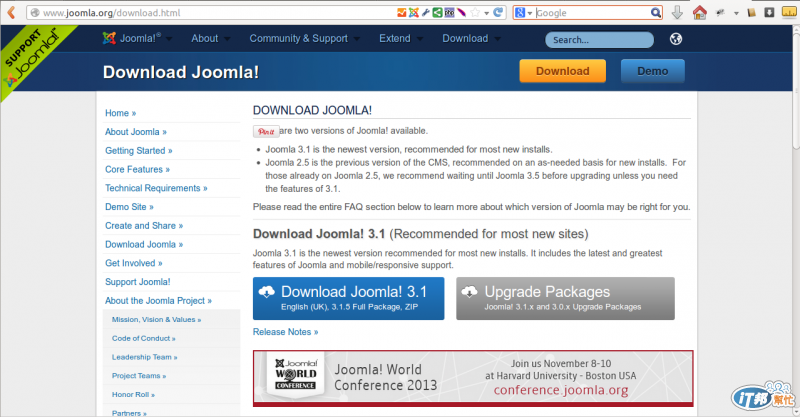Bookmark this page with the star icon
The width and height of the screenshot is (800, 417).
(x=475, y=12)
